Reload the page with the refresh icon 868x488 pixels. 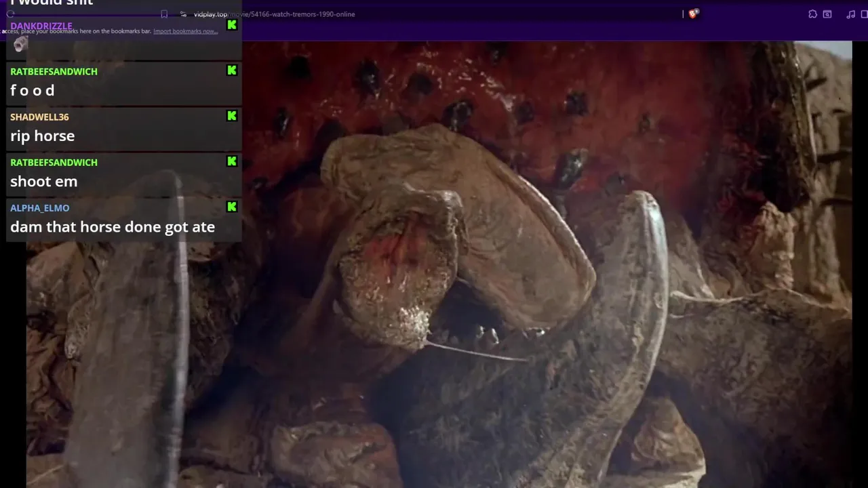point(10,14)
